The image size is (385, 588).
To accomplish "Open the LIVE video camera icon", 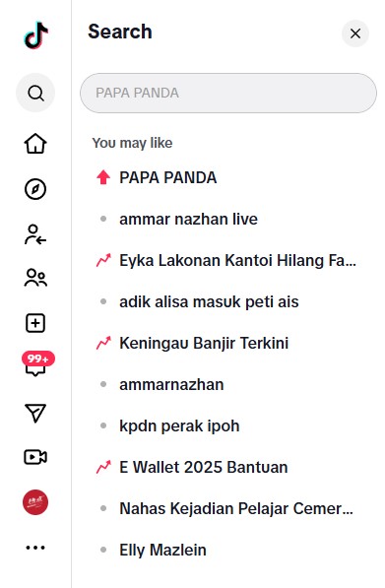I will [x=35, y=457].
